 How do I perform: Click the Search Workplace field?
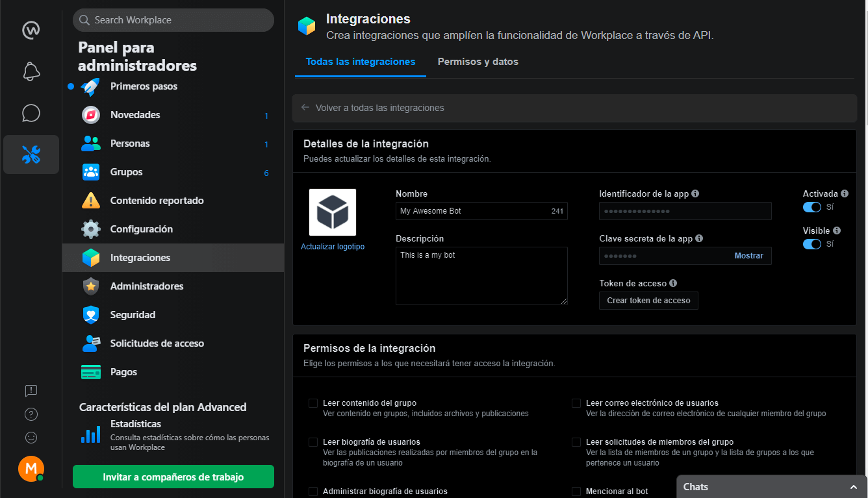173,20
